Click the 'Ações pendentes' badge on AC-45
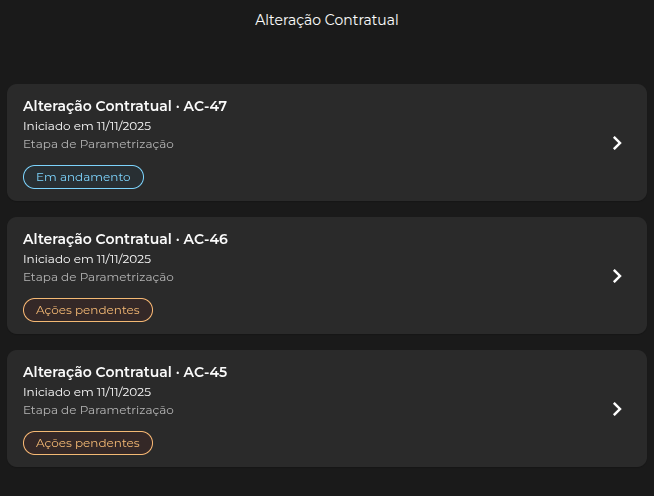 88,443
